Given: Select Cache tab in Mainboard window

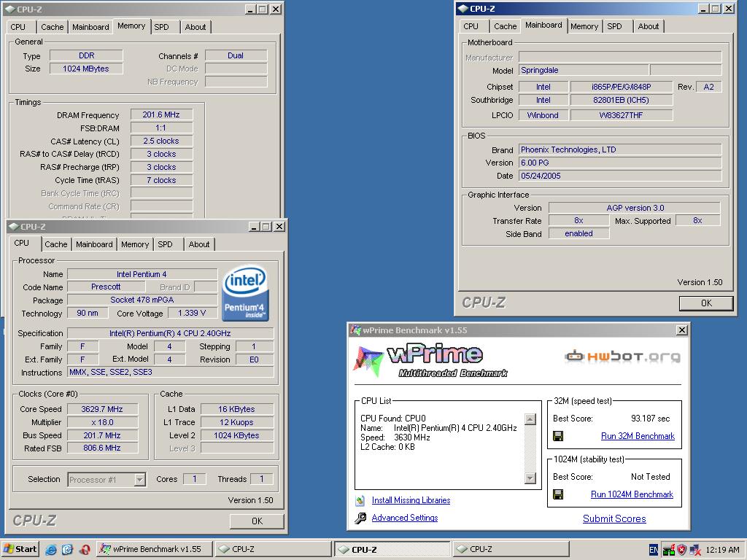Looking at the screenshot, I should point(505,27).
